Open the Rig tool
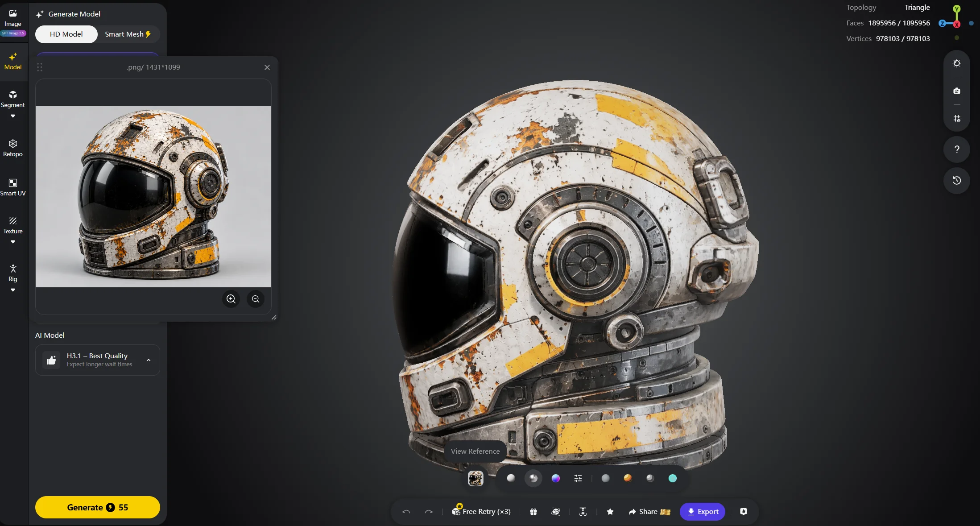The image size is (980, 526). [13, 273]
